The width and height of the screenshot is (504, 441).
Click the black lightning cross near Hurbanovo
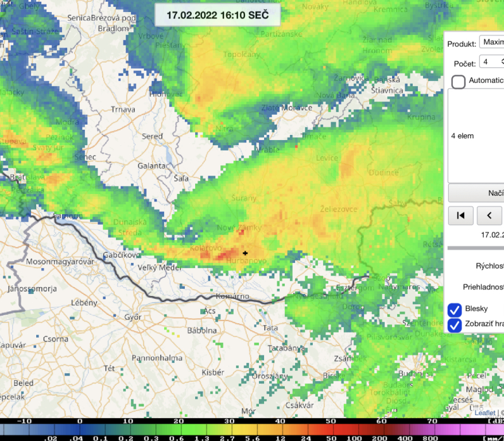point(245,253)
